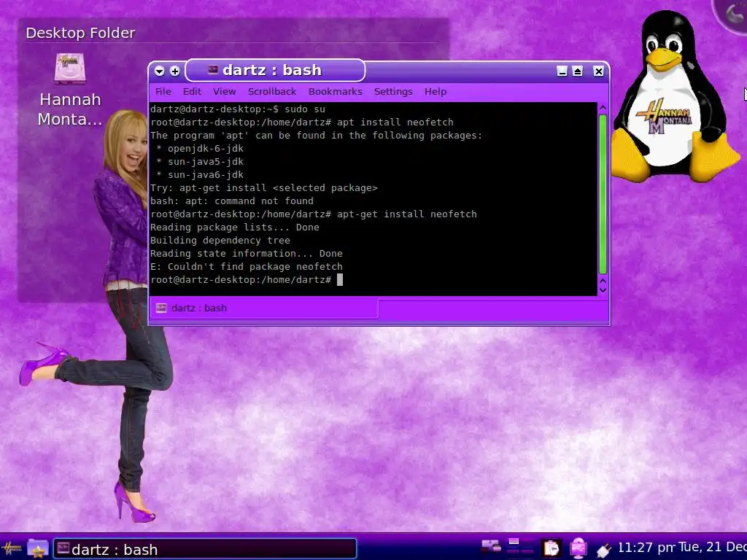Open the File menu in Konsole
The height and width of the screenshot is (560, 747).
pyautogui.click(x=163, y=91)
